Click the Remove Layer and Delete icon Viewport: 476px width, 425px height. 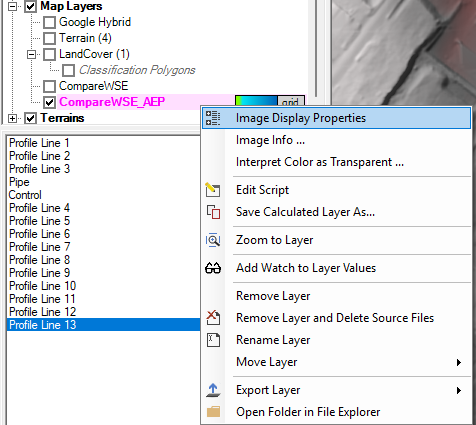coord(213,318)
